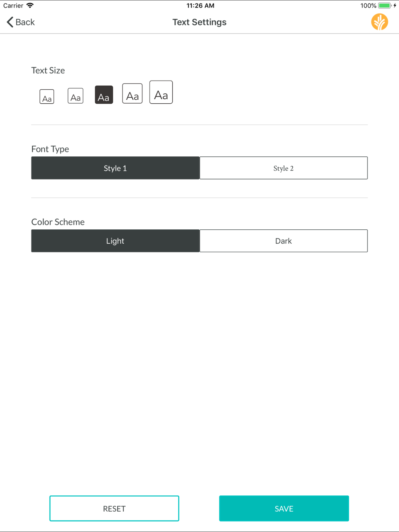Select the largest Aa text size

[x=161, y=92]
